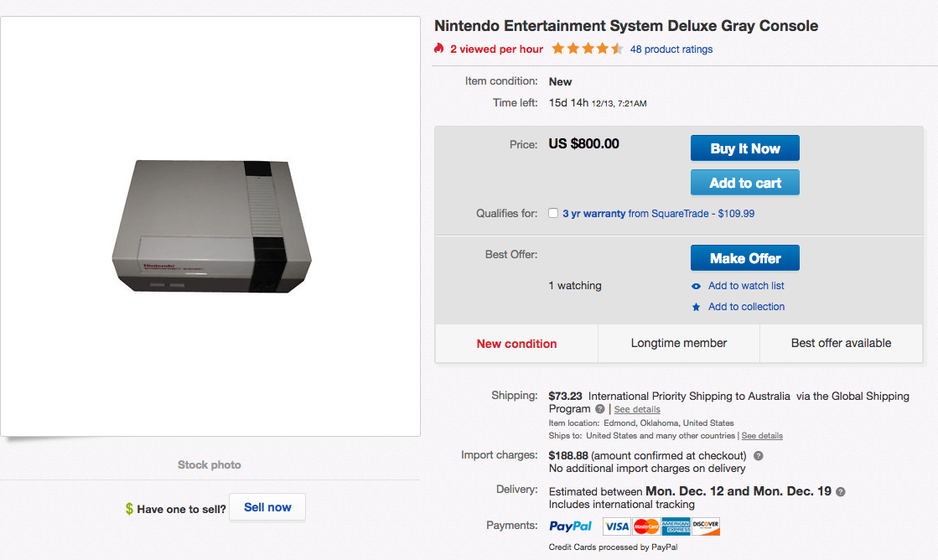The image size is (938, 560).
Task: Click the Visa card icon
Action: 616,526
